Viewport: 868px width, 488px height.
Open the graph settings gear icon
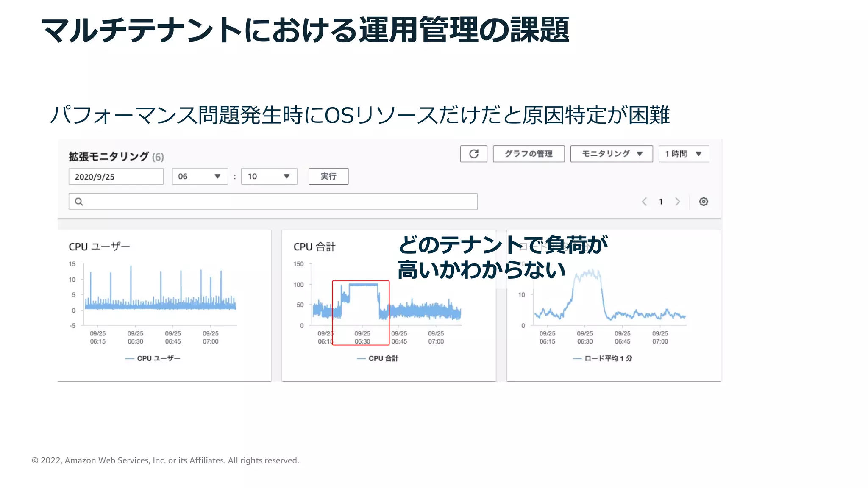[704, 202]
